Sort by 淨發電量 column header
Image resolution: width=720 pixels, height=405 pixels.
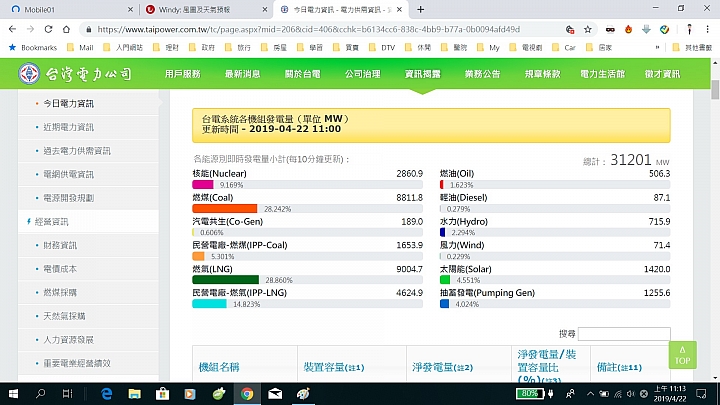(x=442, y=367)
